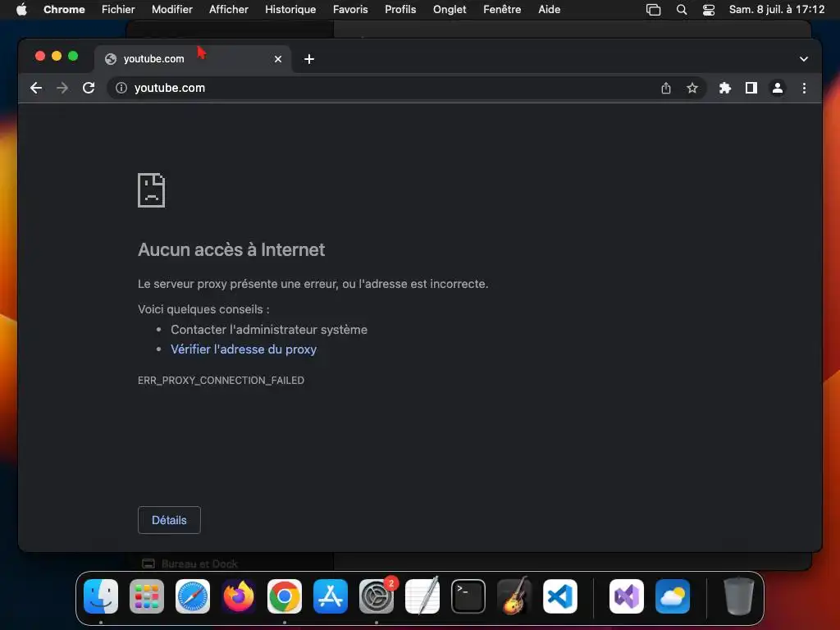This screenshot has width=840, height=630.
Task: Open the Extensions puzzle icon
Action: point(725,88)
